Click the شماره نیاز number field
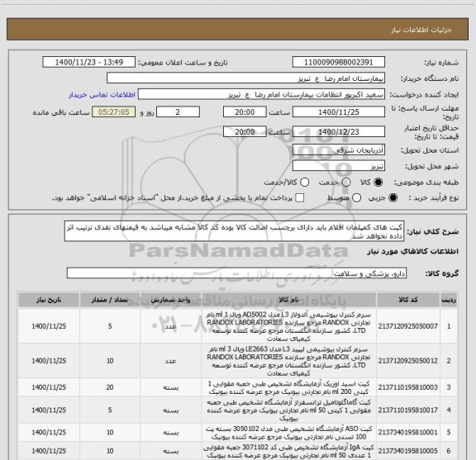 tap(339, 62)
